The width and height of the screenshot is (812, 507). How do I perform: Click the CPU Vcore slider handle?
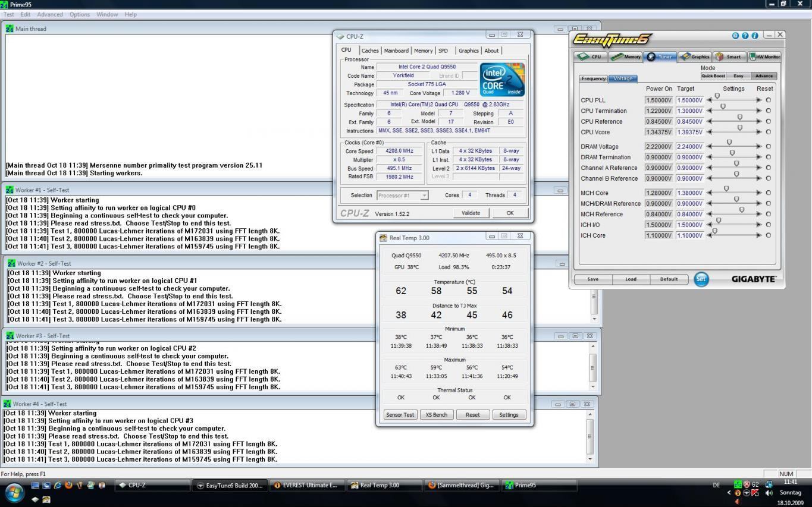(740, 128)
